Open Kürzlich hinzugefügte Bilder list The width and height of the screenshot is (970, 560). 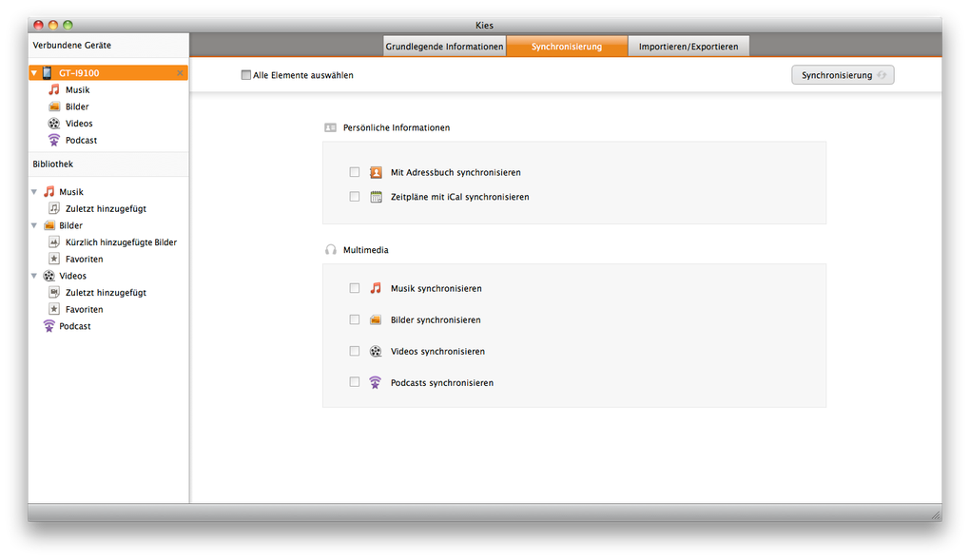click(x=122, y=241)
